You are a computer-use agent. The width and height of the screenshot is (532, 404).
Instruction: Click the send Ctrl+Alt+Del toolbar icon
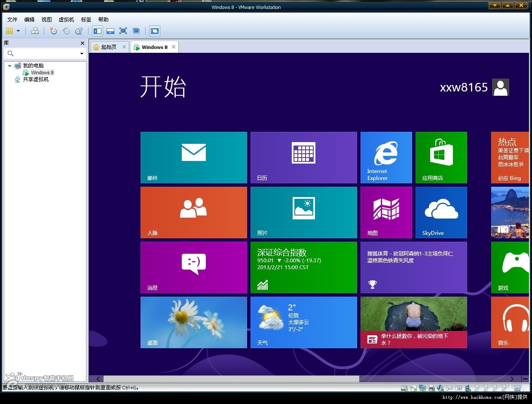click(35, 31)
